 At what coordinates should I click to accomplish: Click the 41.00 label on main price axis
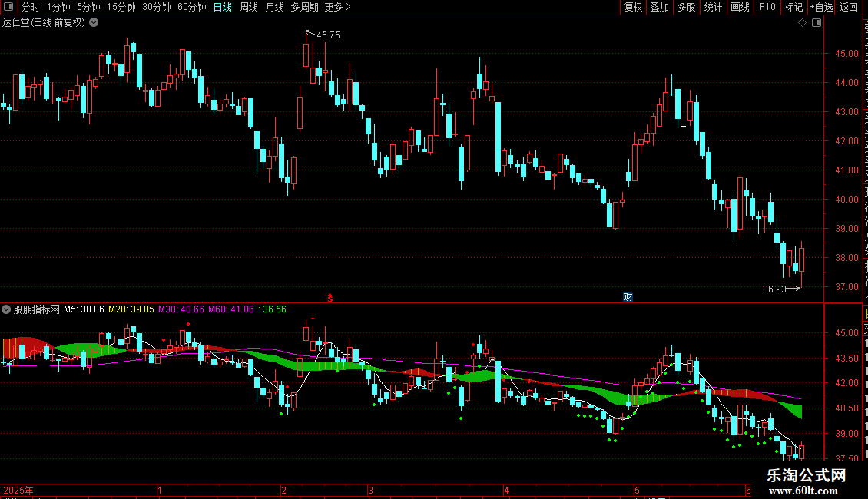point(847,170)
